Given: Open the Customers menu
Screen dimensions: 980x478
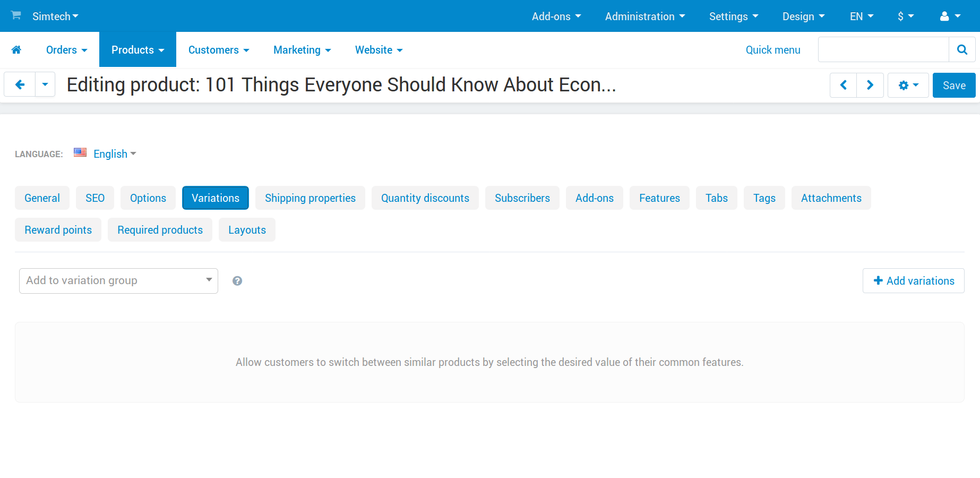Looking at the screenshot, I should coord(219,50).
